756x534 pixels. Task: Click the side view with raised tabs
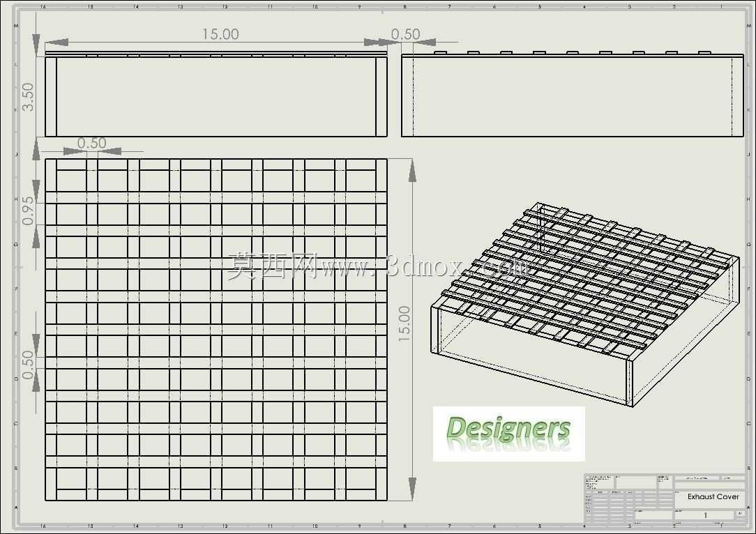[573, 94]
